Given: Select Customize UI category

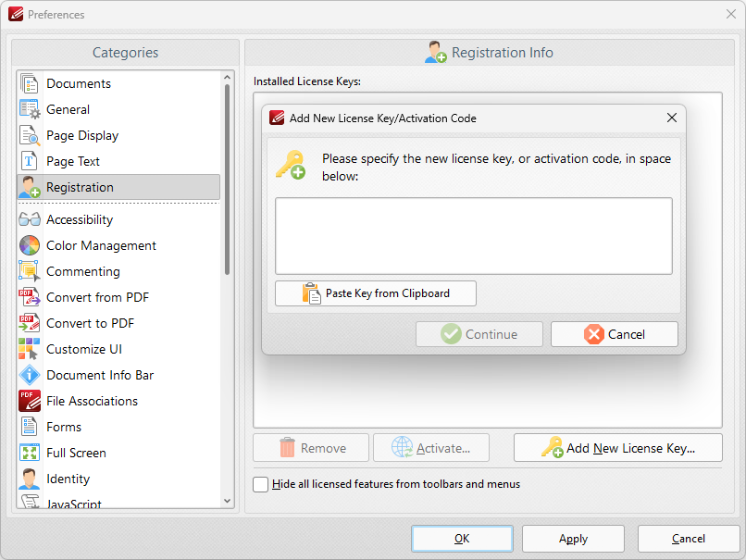Looking at the screenshot, I should [x=118, y=349].
